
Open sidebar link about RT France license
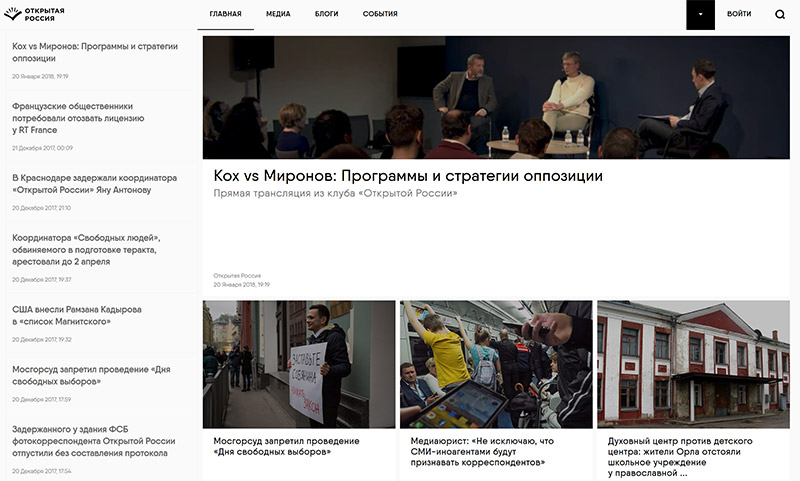tap(78, 118)
